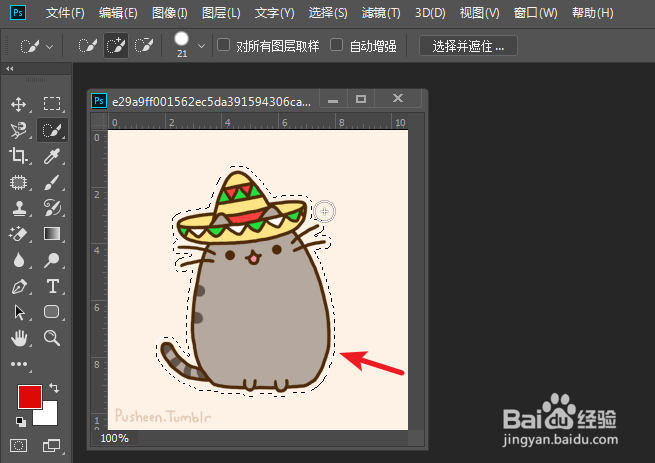The image size is (655, 463).
Task: Open the 窗口(W) menu
Action: point(536,13)
